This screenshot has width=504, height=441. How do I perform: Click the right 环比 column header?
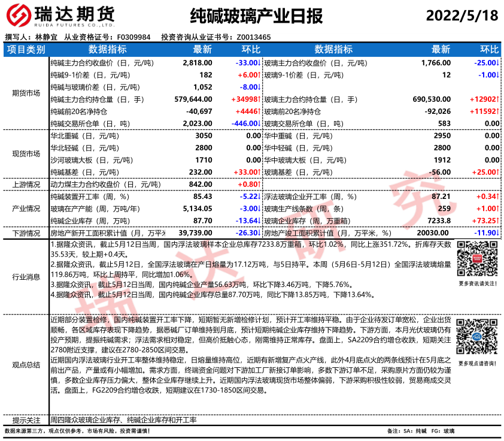click(489, 49)
